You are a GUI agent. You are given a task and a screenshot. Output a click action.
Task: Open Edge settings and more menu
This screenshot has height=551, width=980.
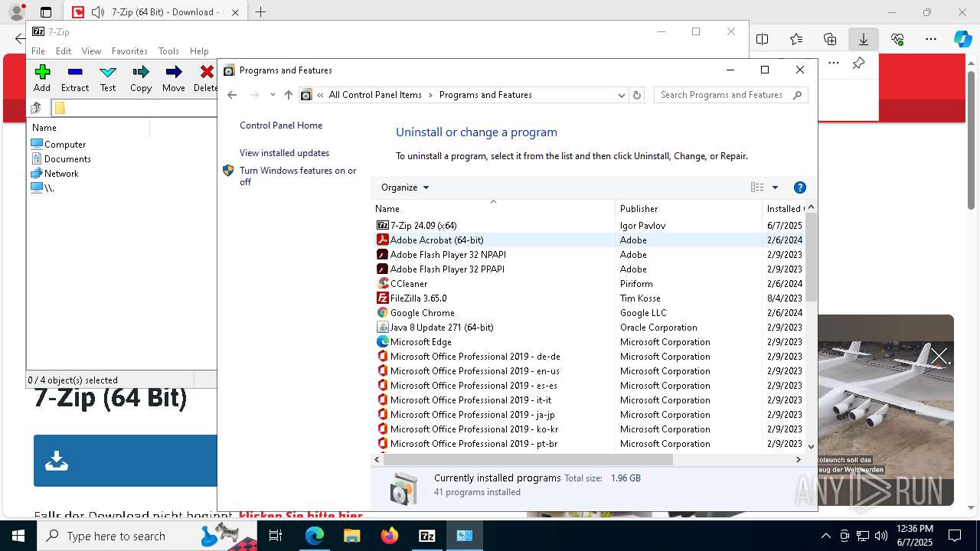(931, 39)
